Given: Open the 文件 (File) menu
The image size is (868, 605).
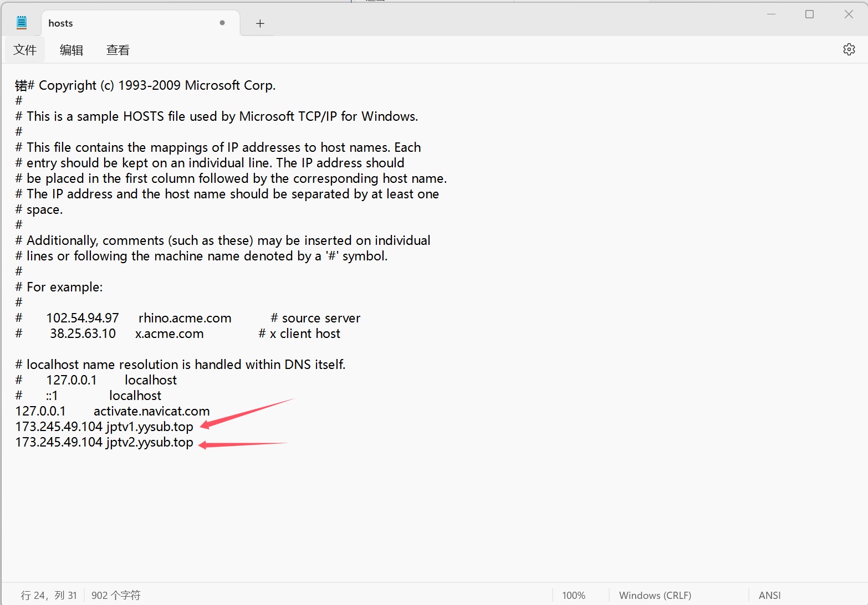Looking at the screenshot, I should tap(25, 50).
